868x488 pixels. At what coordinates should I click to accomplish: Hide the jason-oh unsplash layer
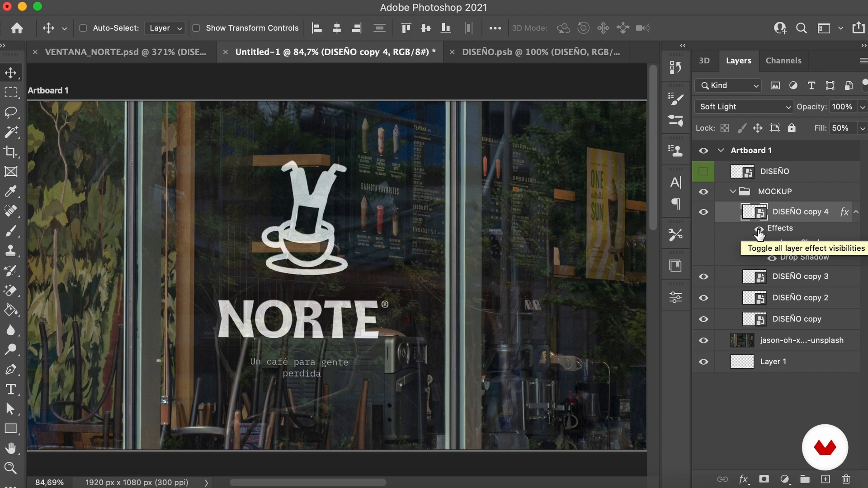(x=703, y=340)
